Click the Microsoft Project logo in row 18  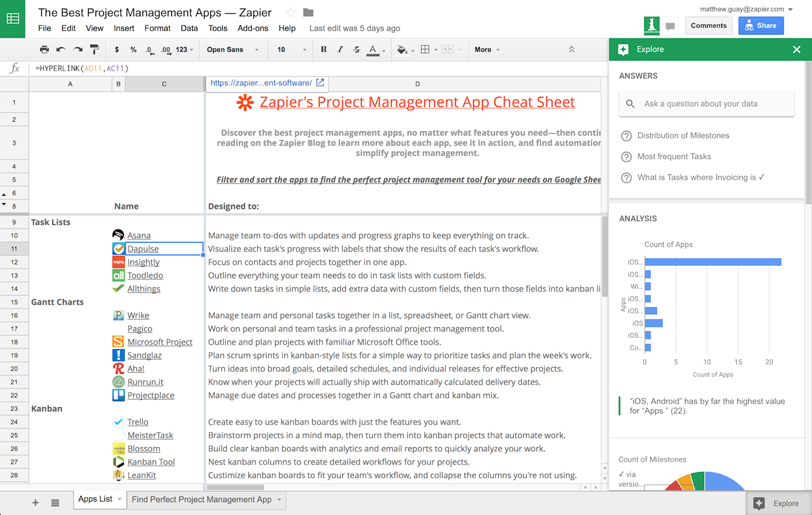118,342
